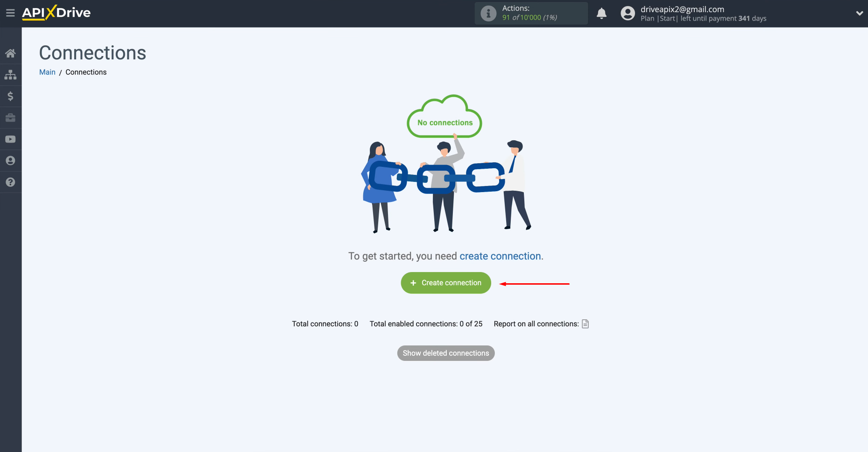Viewport: 868px width, 452px height.
Task: Click the info icon in the Actions counter
Action: click(488, 13)
